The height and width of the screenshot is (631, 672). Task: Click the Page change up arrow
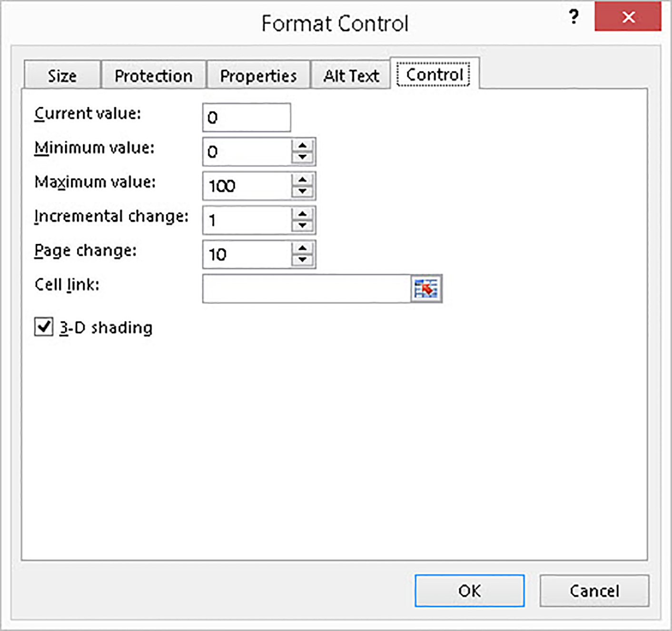tap(302, 248)
